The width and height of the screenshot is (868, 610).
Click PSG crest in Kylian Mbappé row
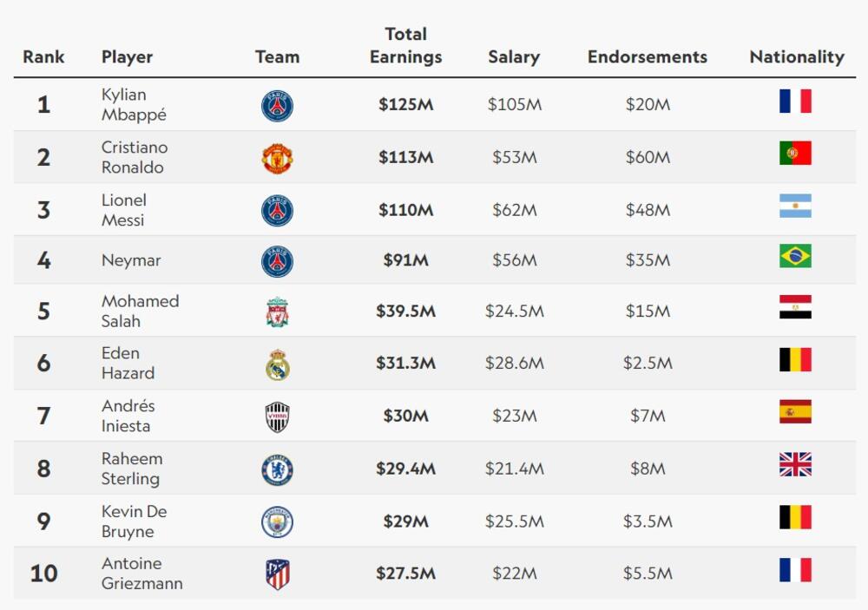tap(277, 106)
